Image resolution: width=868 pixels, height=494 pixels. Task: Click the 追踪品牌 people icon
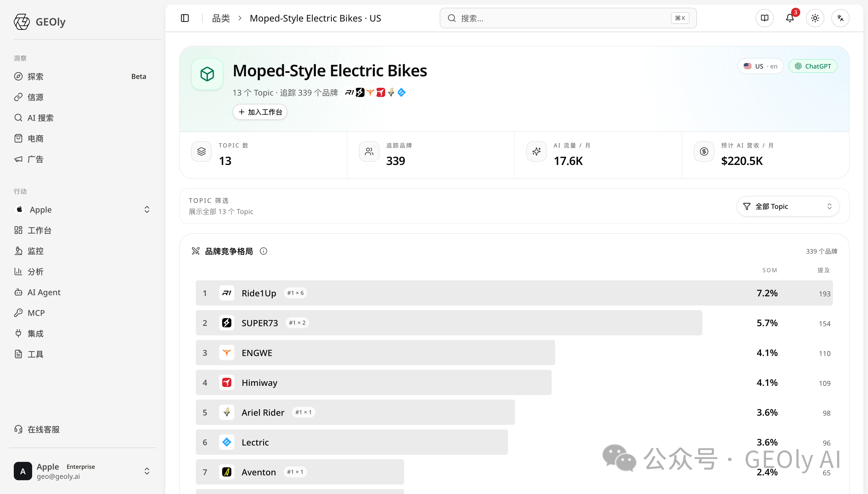click(x=369, y=151)
